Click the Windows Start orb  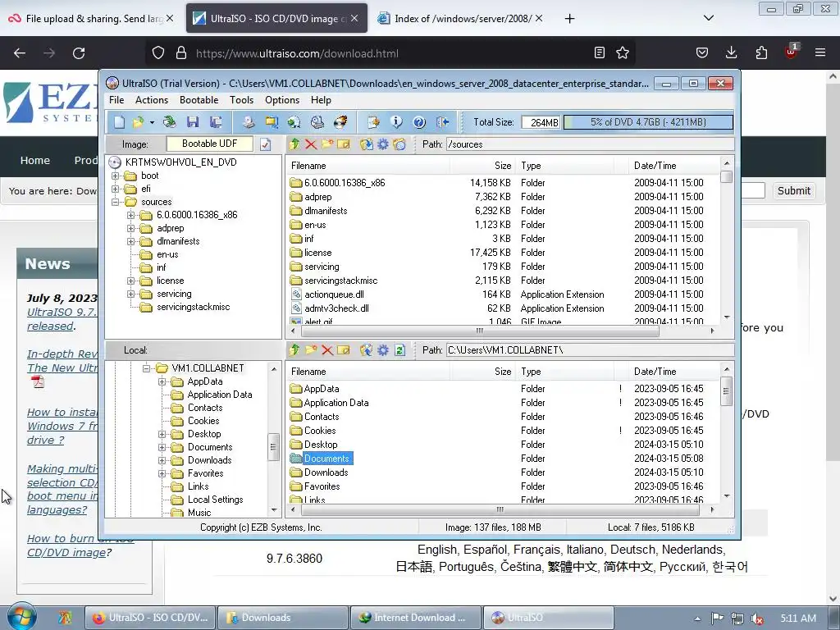coord(21,617)
